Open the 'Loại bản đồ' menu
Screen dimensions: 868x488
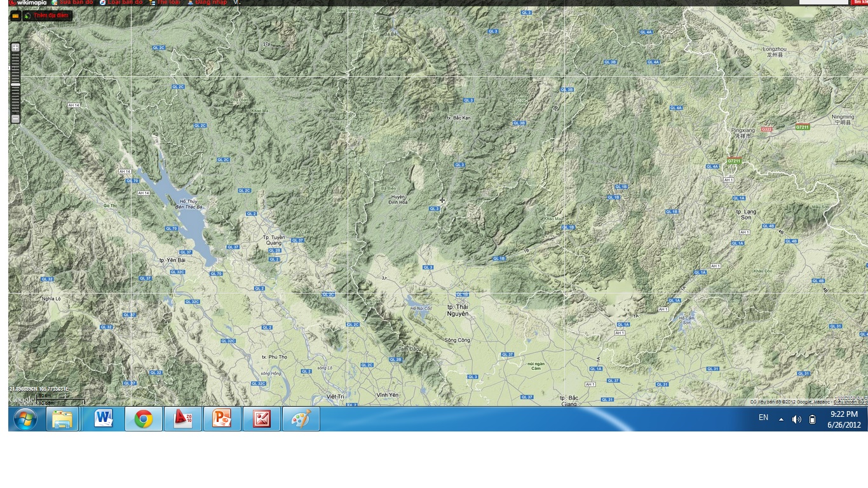pyautogui.click(x=121, y=3)
